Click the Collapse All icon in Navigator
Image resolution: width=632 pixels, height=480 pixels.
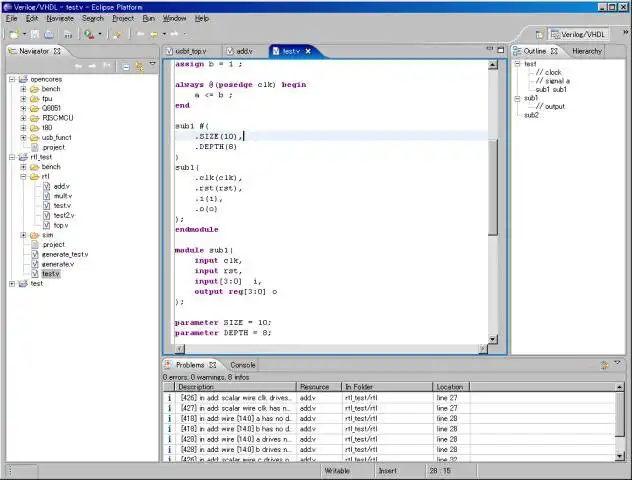click(x=124, y=67)
